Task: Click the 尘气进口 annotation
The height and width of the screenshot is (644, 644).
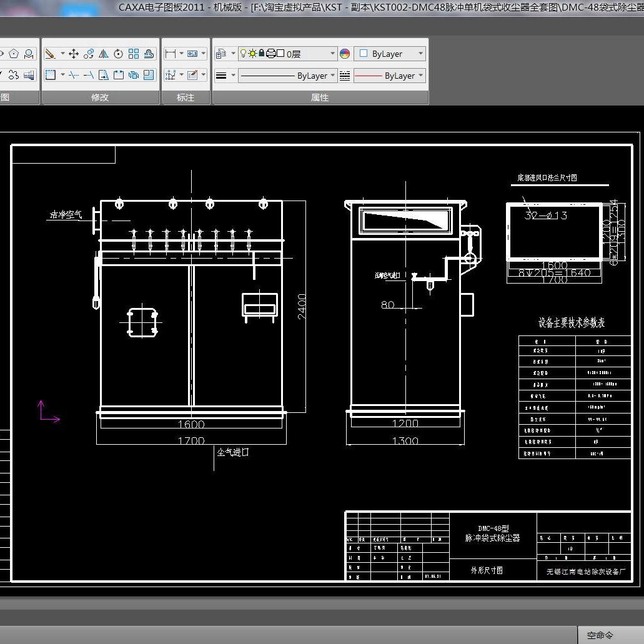Action: point(233,452)
